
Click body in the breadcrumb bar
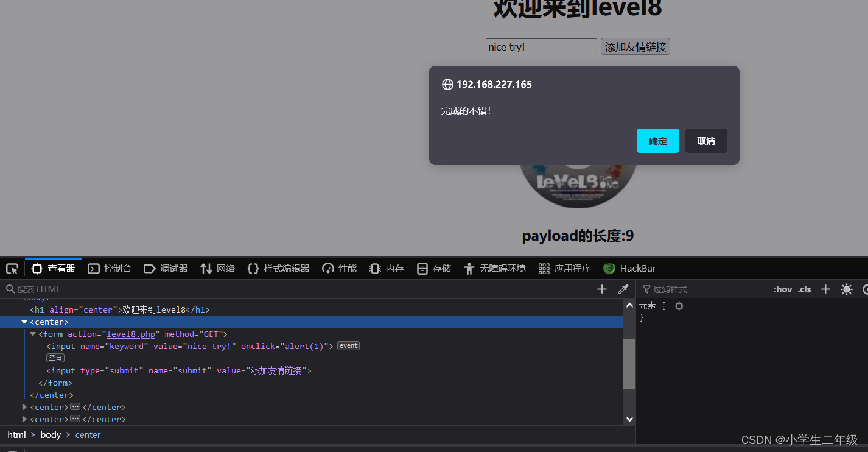51,435
